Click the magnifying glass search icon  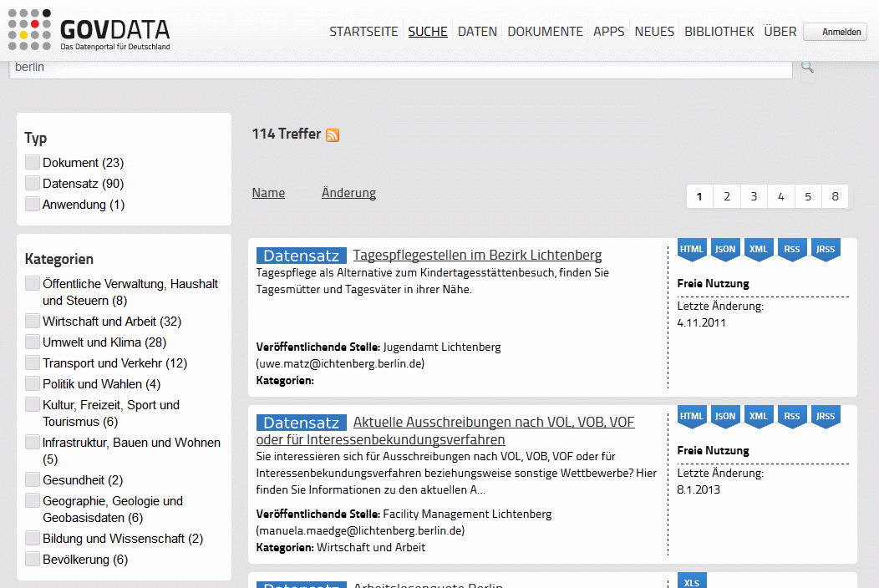[x=807, y=68]
